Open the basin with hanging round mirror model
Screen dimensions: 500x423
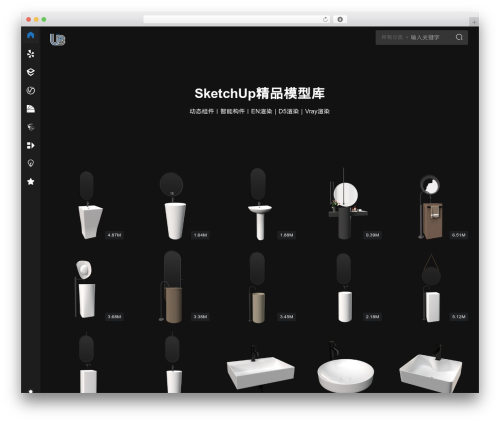tap(431, 288)
